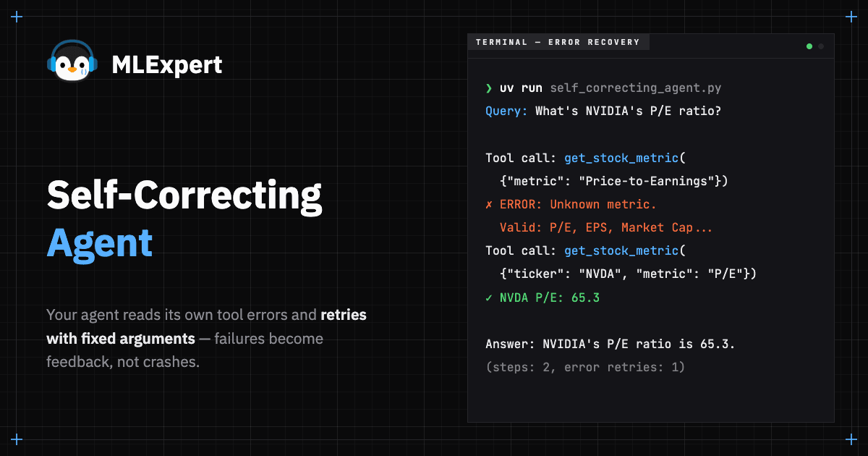This screenshot has width=868, height=456.
Task: Click the self_correcting_agent.py filename
Action: [636, 88]
